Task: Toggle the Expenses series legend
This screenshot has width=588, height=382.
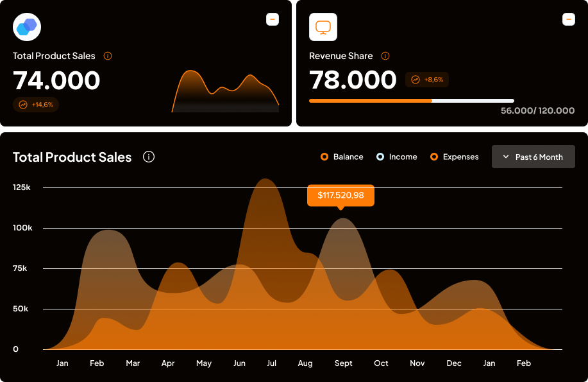Action: 454,157
